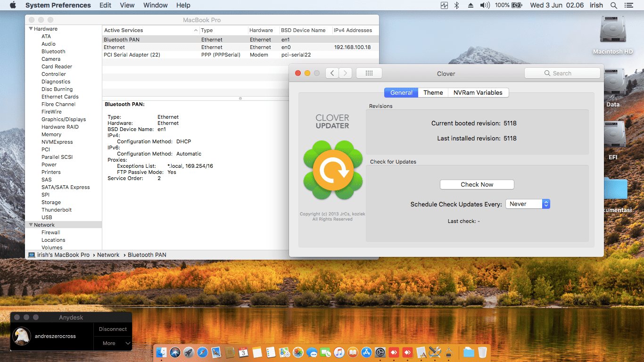Screen dimensions: 644x362
Task: Click battery status in menu bar
Action: tap(509, 5)
